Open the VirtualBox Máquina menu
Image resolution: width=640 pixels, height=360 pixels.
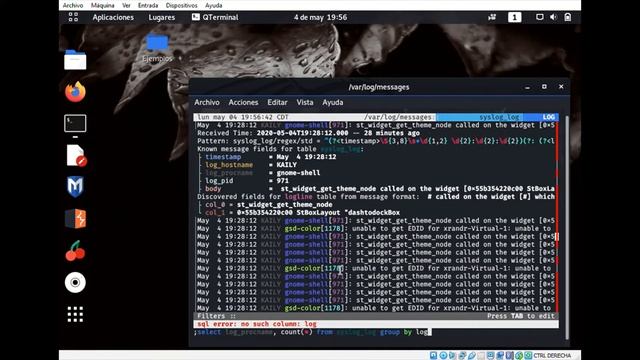[x=102, y=5]
